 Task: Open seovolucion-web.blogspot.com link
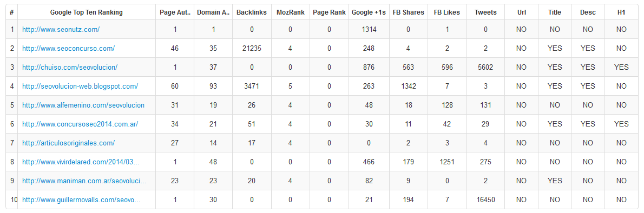pos(80,86)
